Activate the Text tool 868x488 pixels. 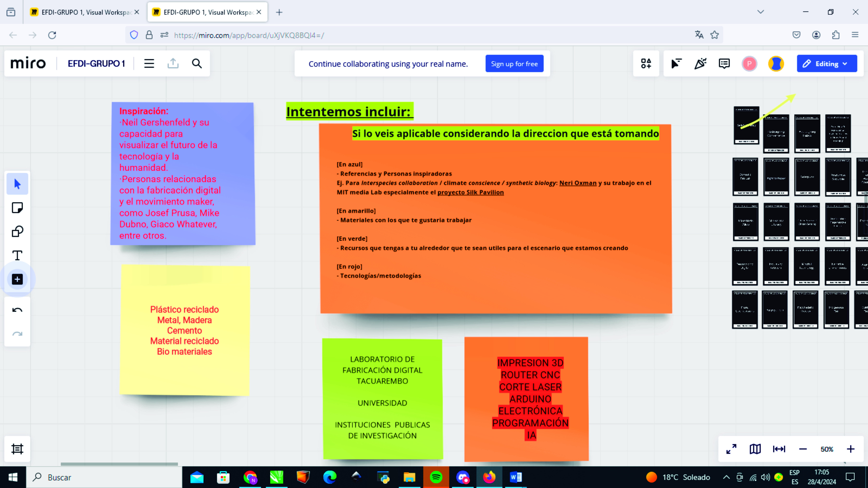(x=17, y=255)
